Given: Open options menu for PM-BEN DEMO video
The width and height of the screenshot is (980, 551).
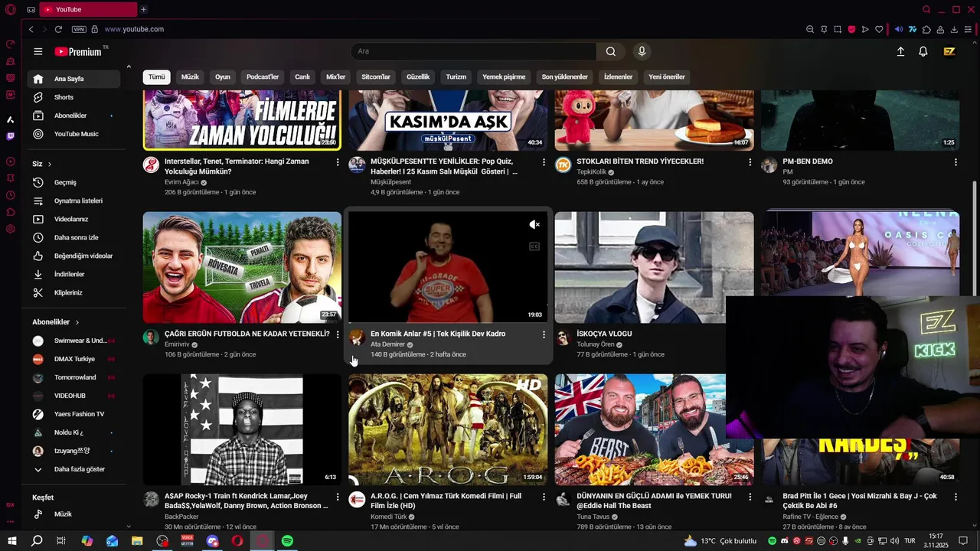Looking at the screenshot, I should [x=955, y=162].
